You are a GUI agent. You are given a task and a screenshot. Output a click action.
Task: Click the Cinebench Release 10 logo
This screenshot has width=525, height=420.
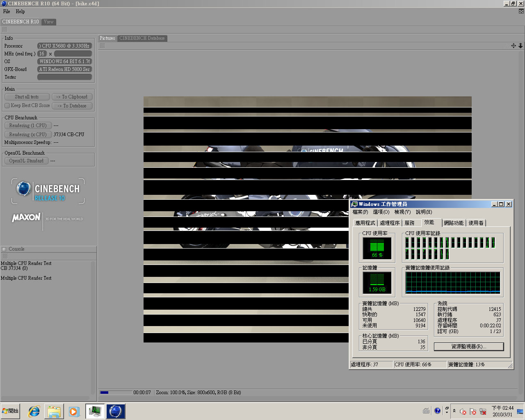[48, 191]
